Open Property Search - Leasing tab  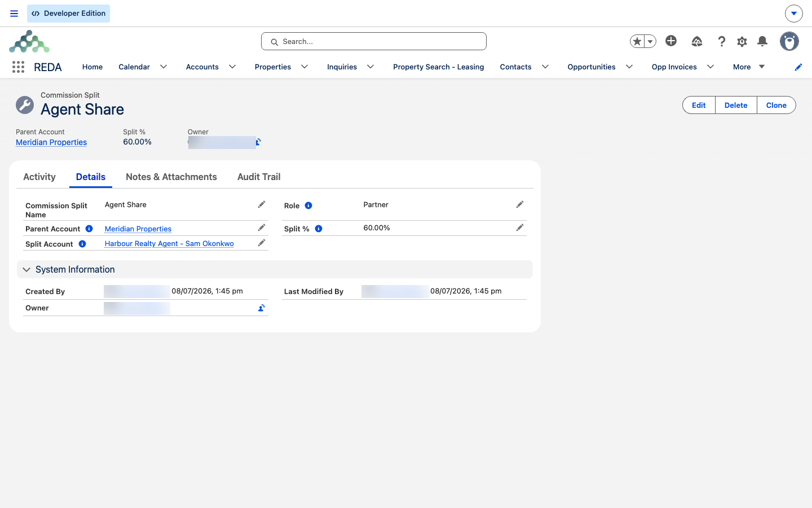[439, 67]
